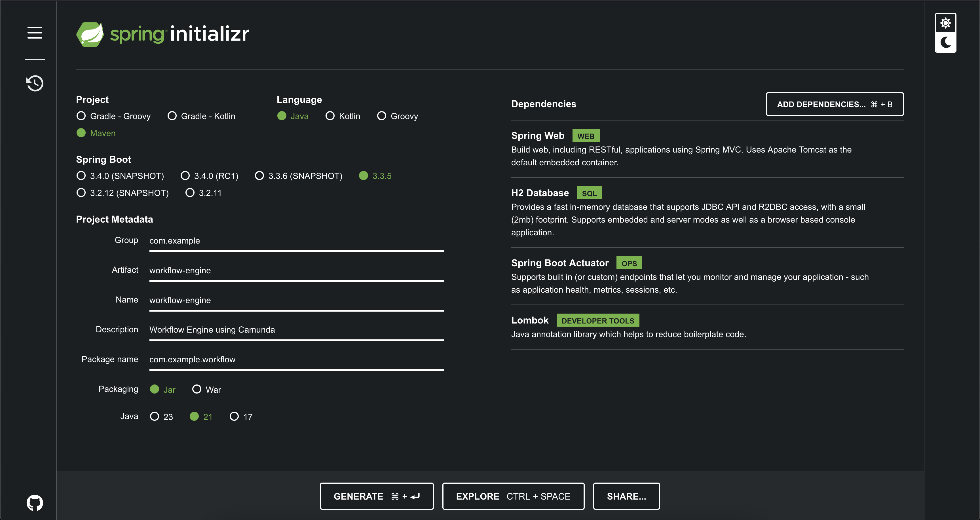Viewport: 980px width, 520px height.
Task: Click the Project Metadata heading
Action: [115, 219]
